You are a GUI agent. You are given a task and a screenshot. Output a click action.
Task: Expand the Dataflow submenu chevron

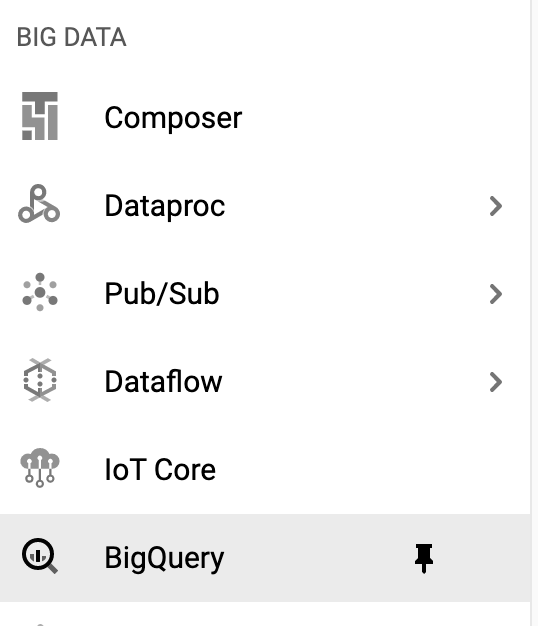(495, 382)
